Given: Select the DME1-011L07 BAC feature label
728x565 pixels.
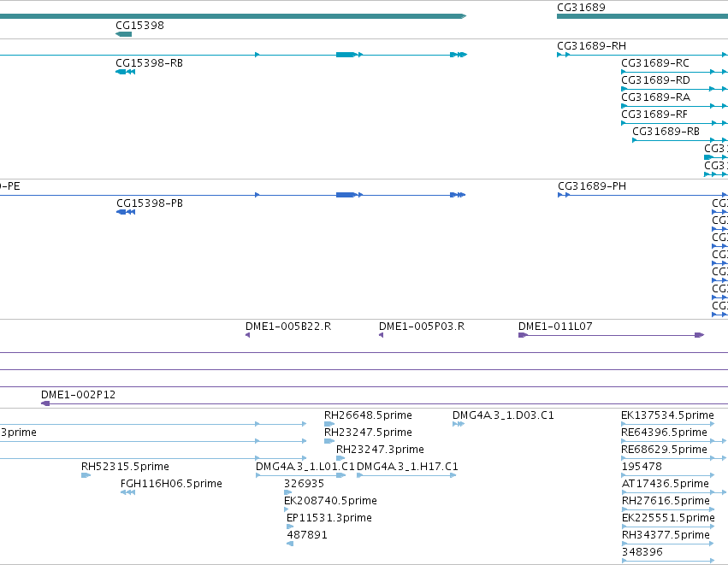Looking at the screenshot, I should 555,327.
